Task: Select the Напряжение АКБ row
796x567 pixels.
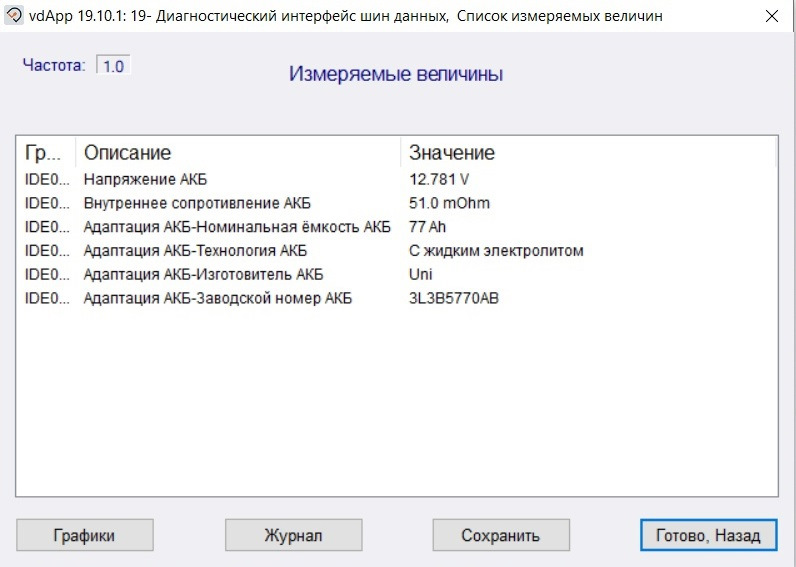Action: point(396,179)
